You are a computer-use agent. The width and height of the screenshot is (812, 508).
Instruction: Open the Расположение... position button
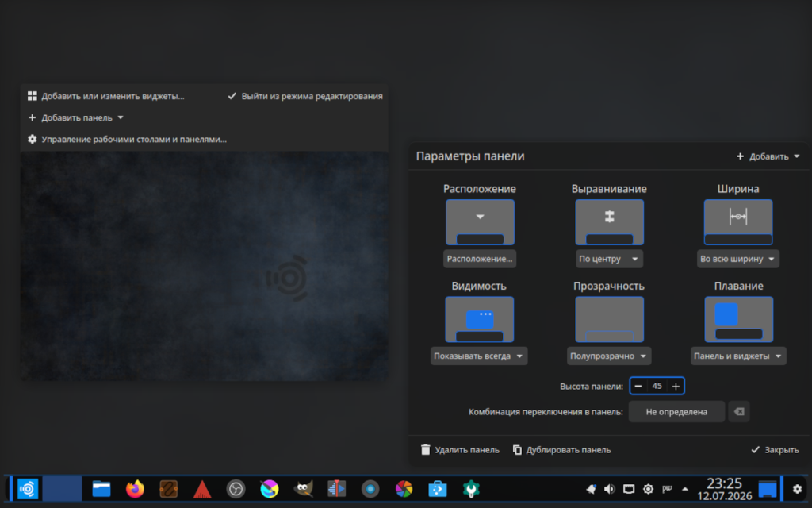click(480, 259)
